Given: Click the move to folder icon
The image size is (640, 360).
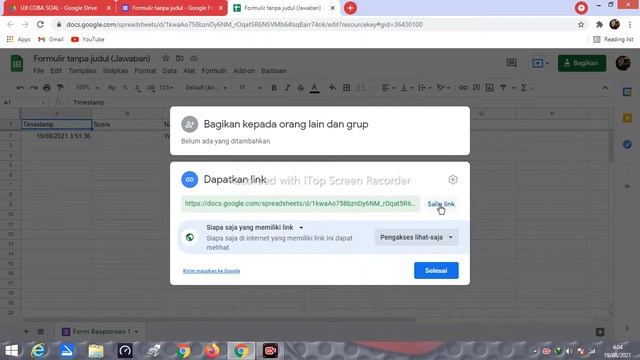Looking at the screenshot, I should [x=180, y=58].
